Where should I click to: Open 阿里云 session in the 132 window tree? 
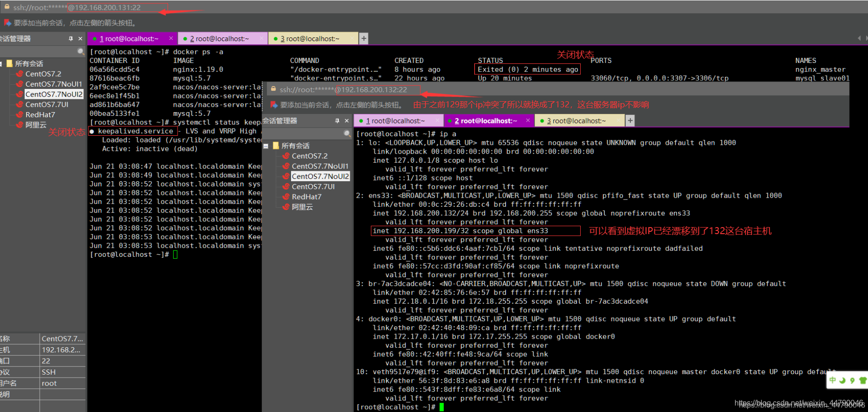(x=302, y=207)
